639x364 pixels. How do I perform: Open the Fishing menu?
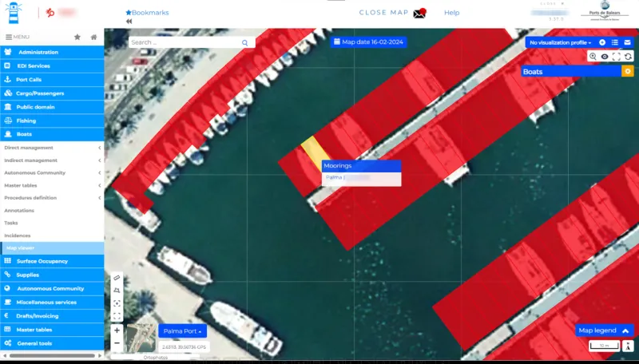pyautogui.click(x=52, y=121)
